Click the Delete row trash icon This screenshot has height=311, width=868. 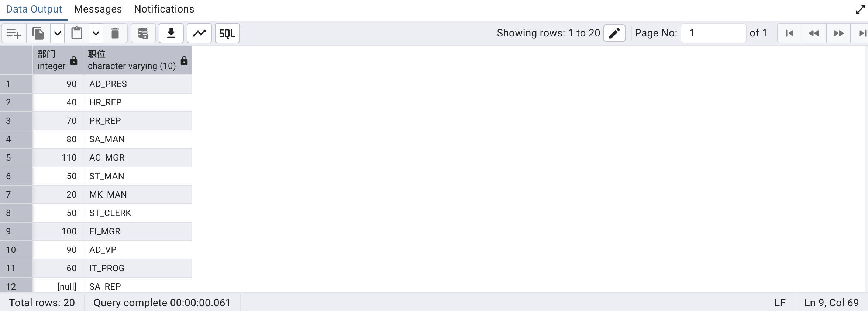tap(115, 33)
